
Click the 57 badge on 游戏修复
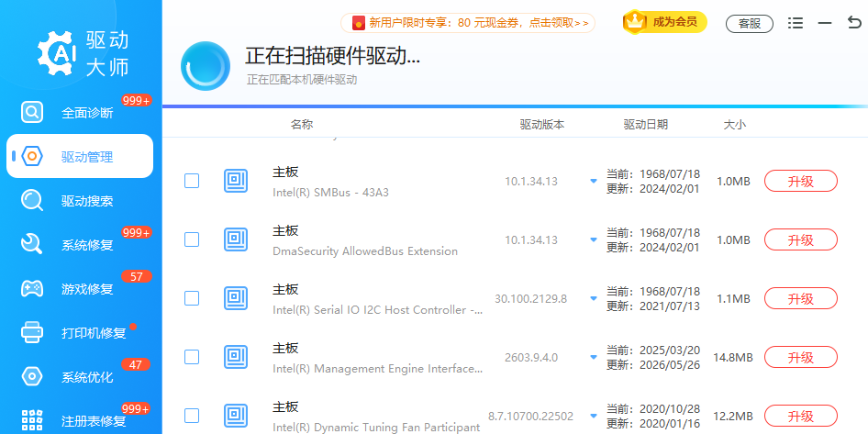tap(136, 276)
